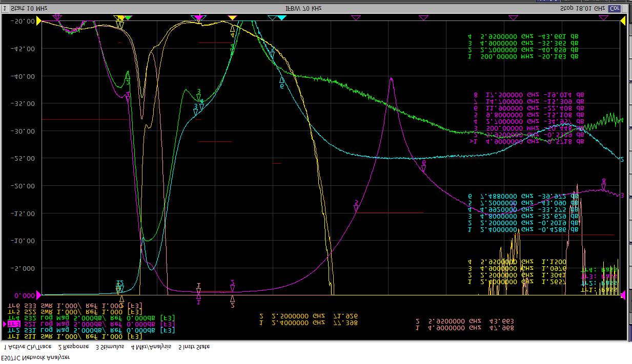
Task: Open the Stimulus menu
Action: (x=110, y=347)
